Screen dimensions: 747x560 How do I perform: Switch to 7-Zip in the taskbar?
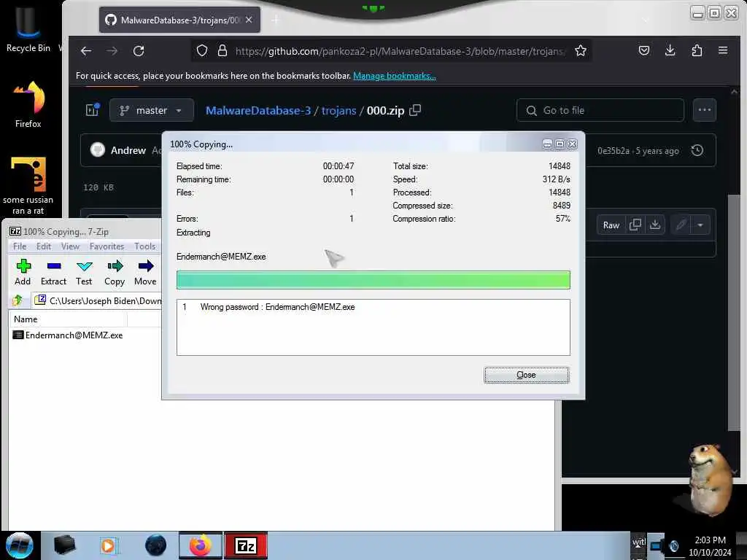[x=246, y=545]
